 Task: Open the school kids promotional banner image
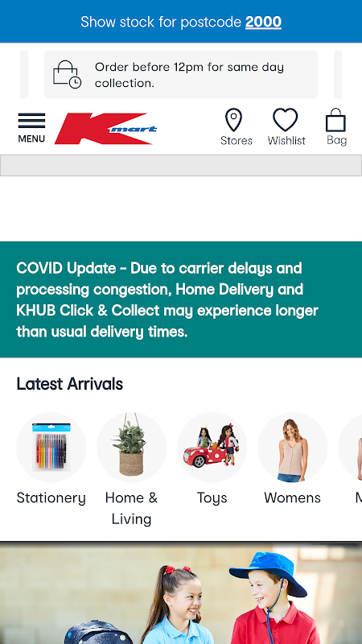(x=181, y=592)
